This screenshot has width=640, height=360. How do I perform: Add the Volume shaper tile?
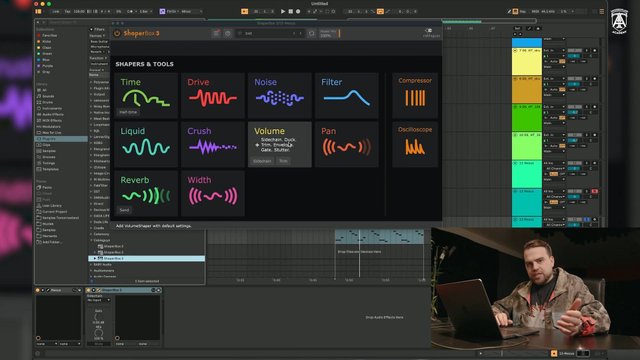280,144
